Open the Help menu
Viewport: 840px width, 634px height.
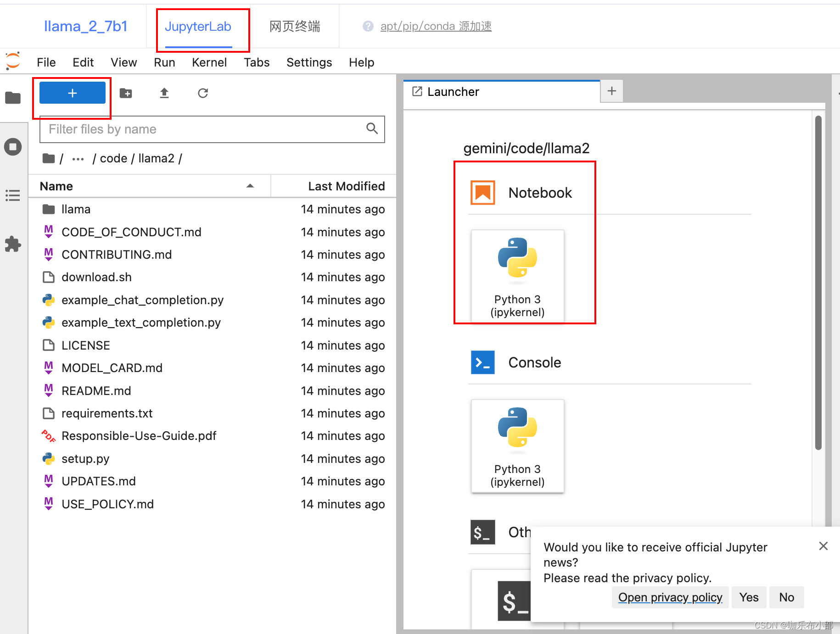(x=361, y=62)
